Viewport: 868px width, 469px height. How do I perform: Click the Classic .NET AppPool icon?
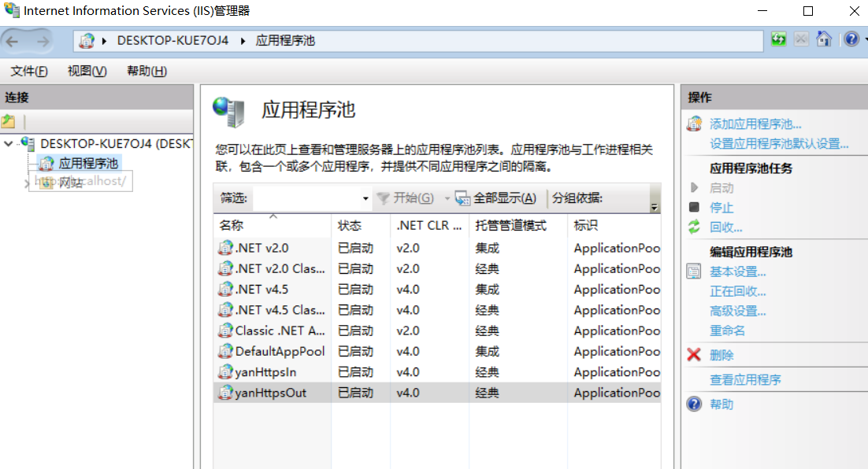(225, 331)
